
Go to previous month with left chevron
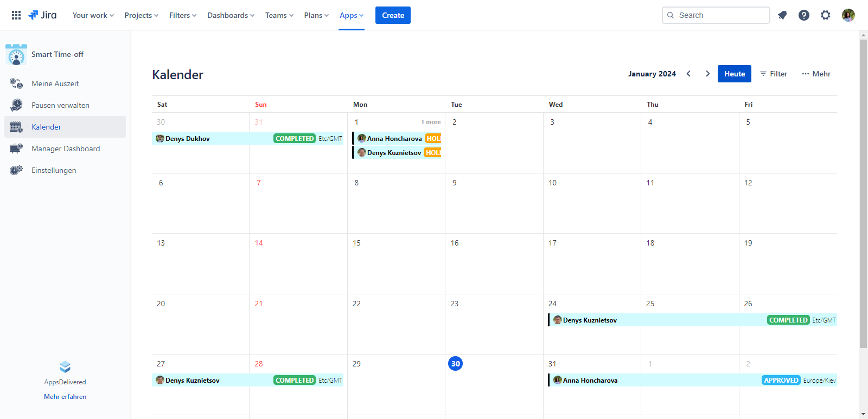[x=689, y=74]
